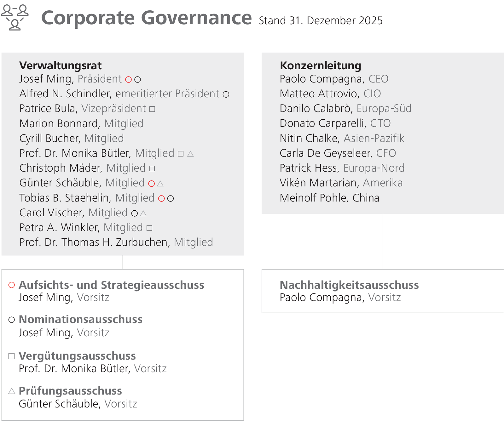
Task: Click square symbol beside Vergütungsausschuss heading
Action: [12, 356]
